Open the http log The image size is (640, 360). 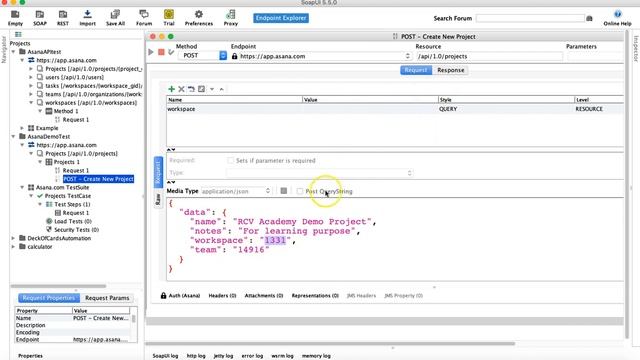(x=196, y=356)
